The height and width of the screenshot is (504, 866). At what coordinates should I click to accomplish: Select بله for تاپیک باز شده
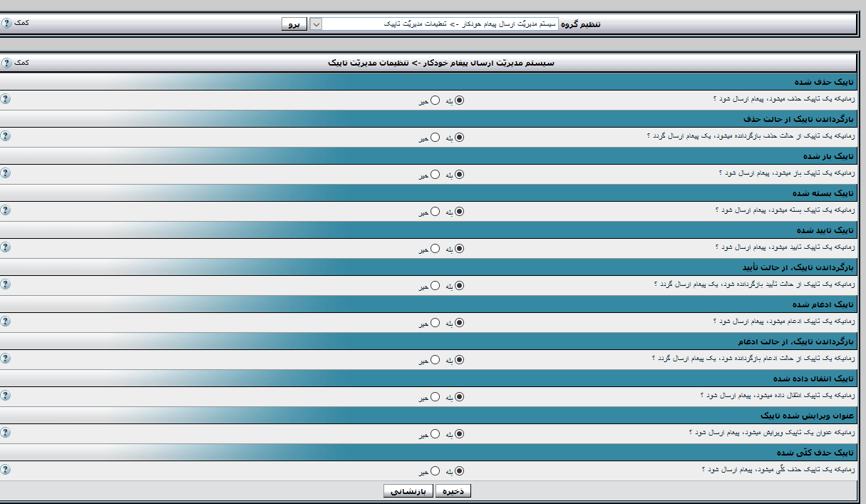point(459,175)
